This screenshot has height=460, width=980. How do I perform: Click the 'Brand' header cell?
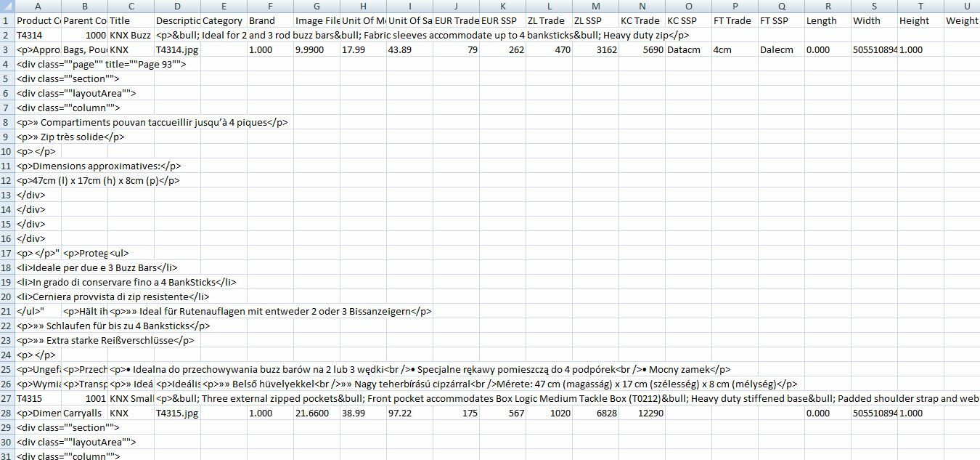[270, 20]
